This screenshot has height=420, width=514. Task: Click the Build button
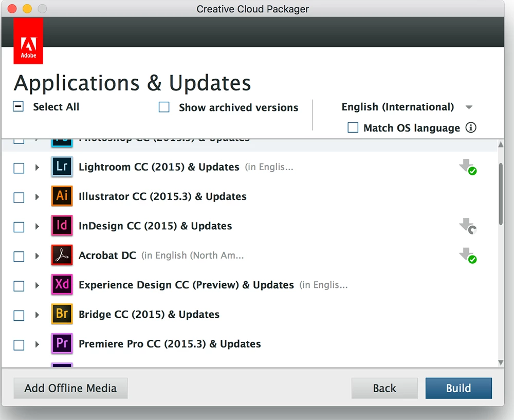coord(458,388)
